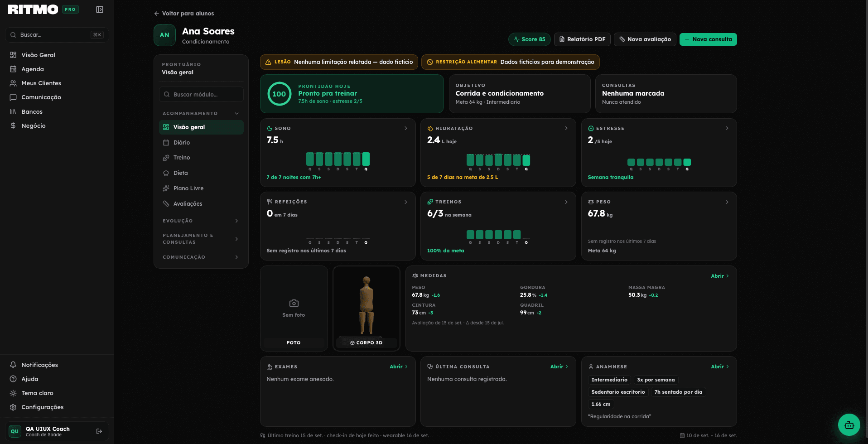868x444 pixels.
Task: Click the Score 85 badge
Action: [x=530, y=39]
